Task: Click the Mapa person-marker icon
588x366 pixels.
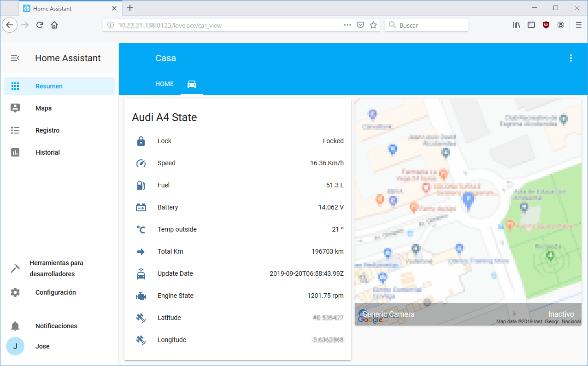Action: click(x=15, y=108)
